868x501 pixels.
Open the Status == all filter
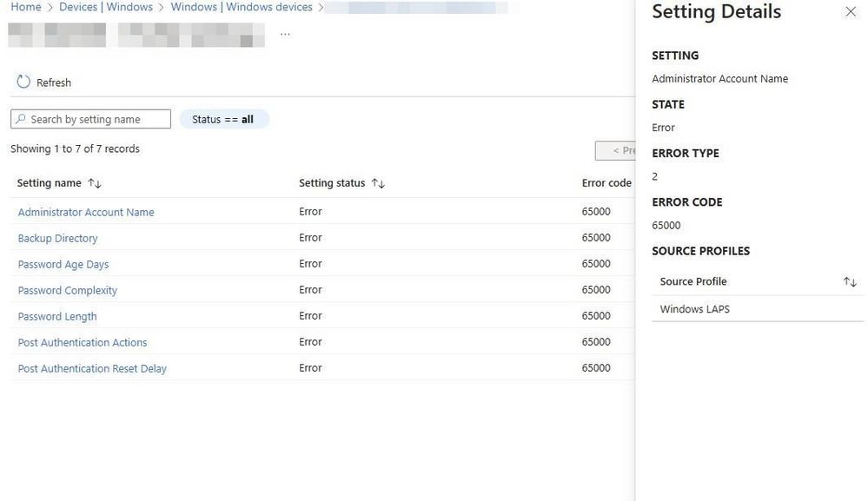click(223, 119)
